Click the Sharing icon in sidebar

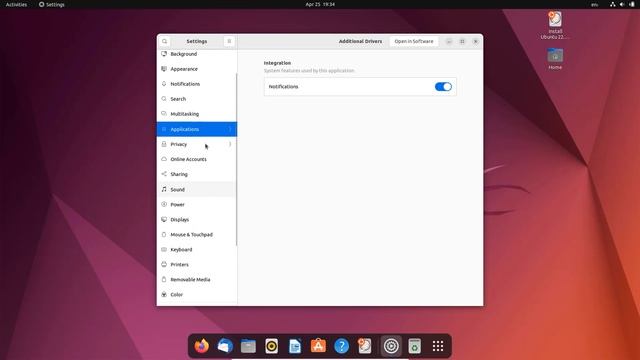click(x=164, y=174)
